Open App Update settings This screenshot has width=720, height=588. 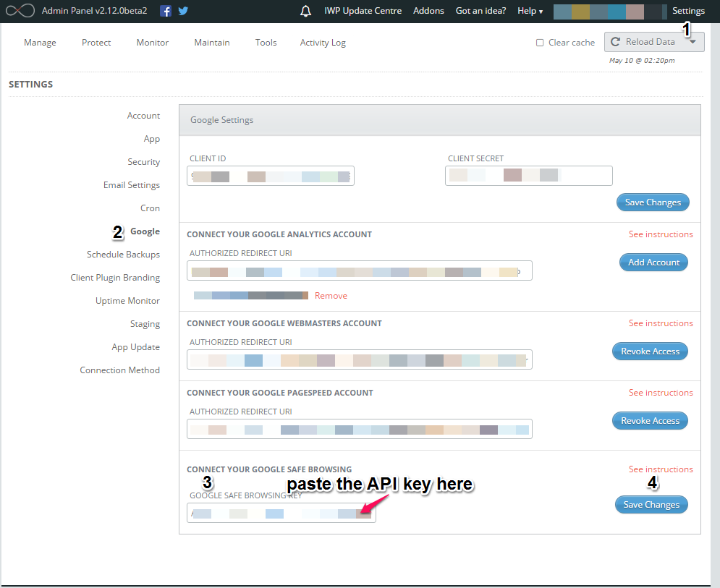[x=136, y=347]
